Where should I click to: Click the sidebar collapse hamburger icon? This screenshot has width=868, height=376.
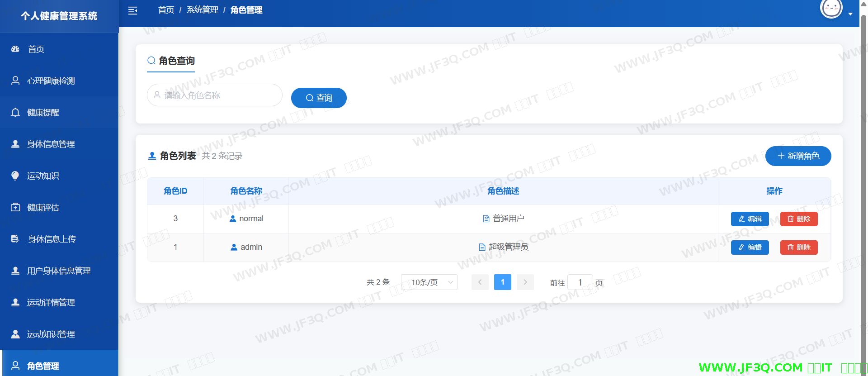[132, 10]
